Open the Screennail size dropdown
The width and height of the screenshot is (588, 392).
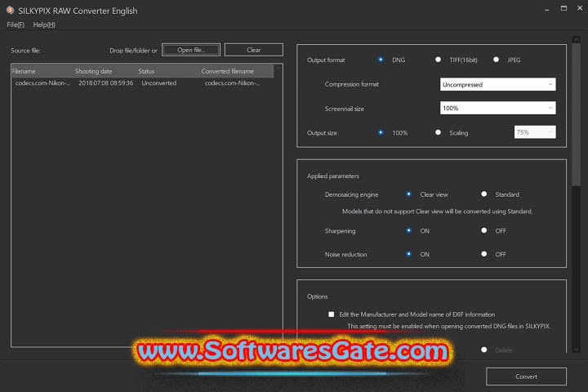pos(497,108)
